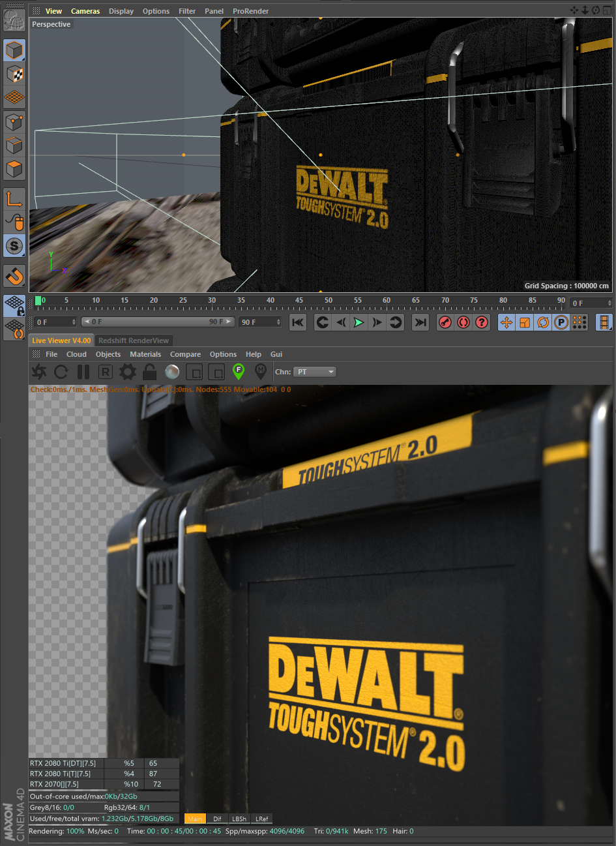The image size is (616, 846).
Task: Click the Planar Workplane grid icon
Action: pos(14,329)
